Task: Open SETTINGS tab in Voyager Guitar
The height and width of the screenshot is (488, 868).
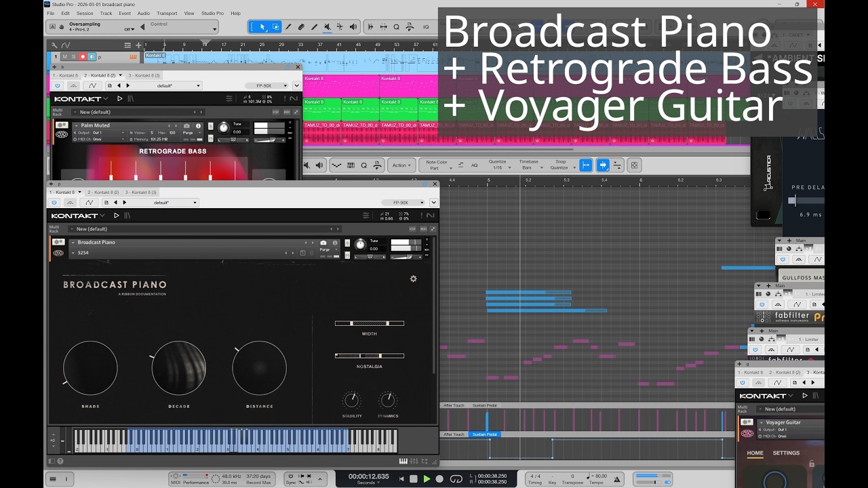Action: click(786, 453)
